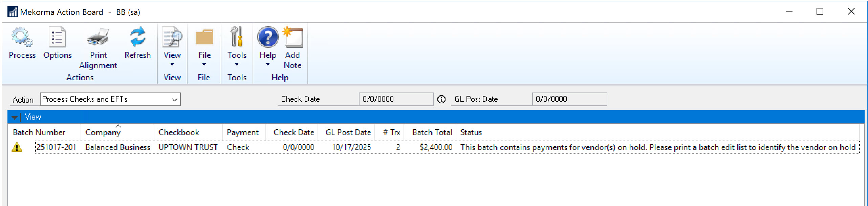This screenshot has width=868, height=206.
Task: Select batch row 251017-201
Action: pyautogui.click(x=56, y=147)
